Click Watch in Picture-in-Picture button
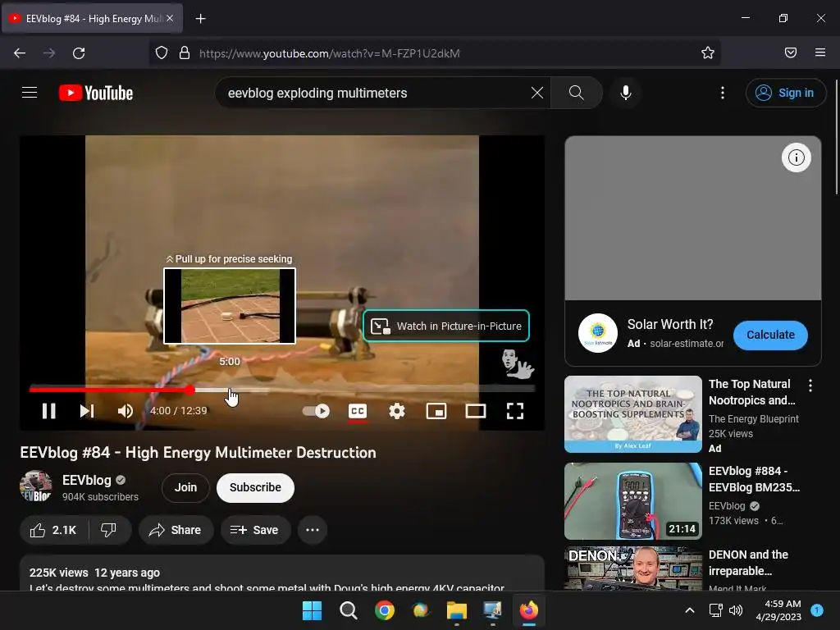Screen dimensions: 840x630 click(x=446, y=326)
